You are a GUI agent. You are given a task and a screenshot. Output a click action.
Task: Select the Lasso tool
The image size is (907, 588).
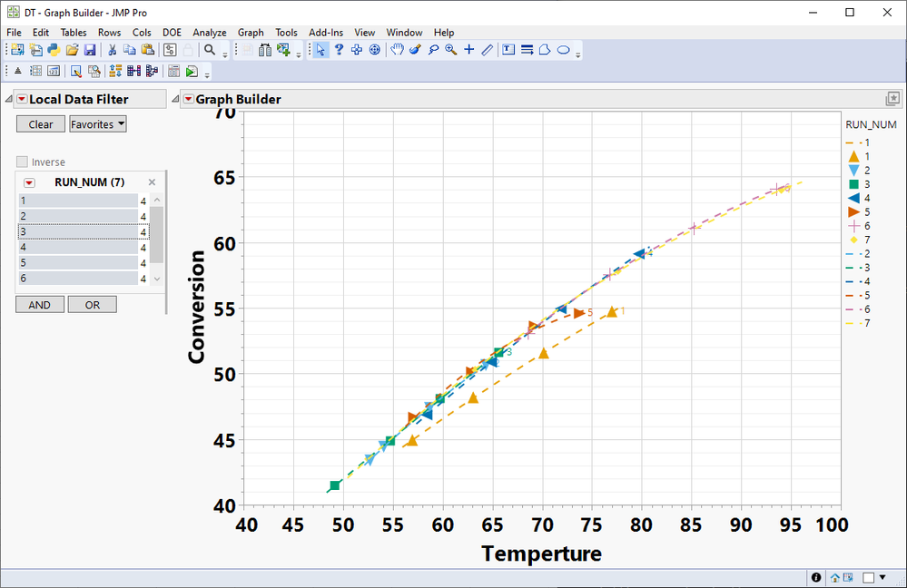433,50
